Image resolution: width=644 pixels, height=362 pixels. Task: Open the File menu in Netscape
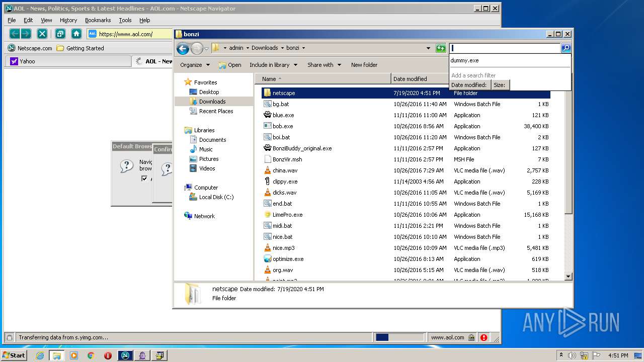tap(12, 20)
